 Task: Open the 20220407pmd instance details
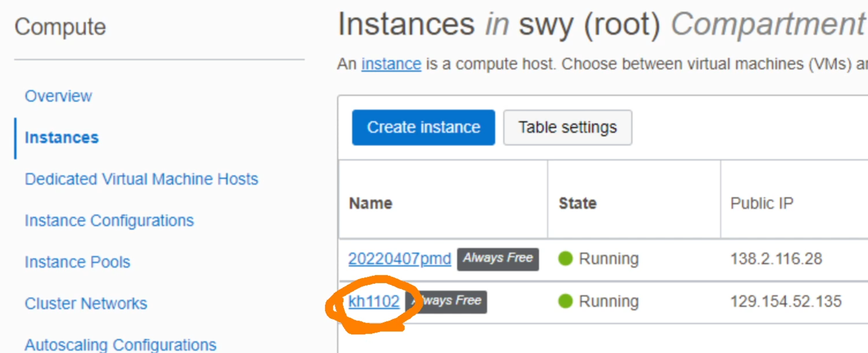400,259
